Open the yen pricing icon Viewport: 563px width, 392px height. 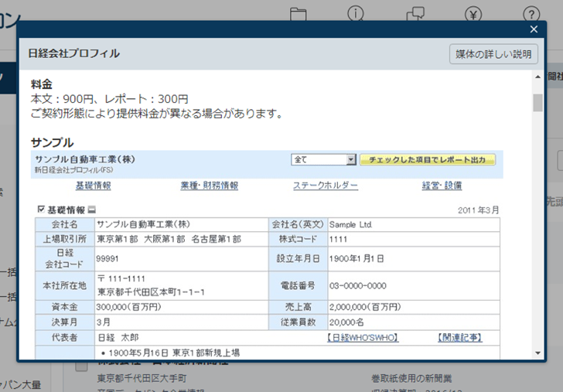pyautogui.click(x=473, y=13)
